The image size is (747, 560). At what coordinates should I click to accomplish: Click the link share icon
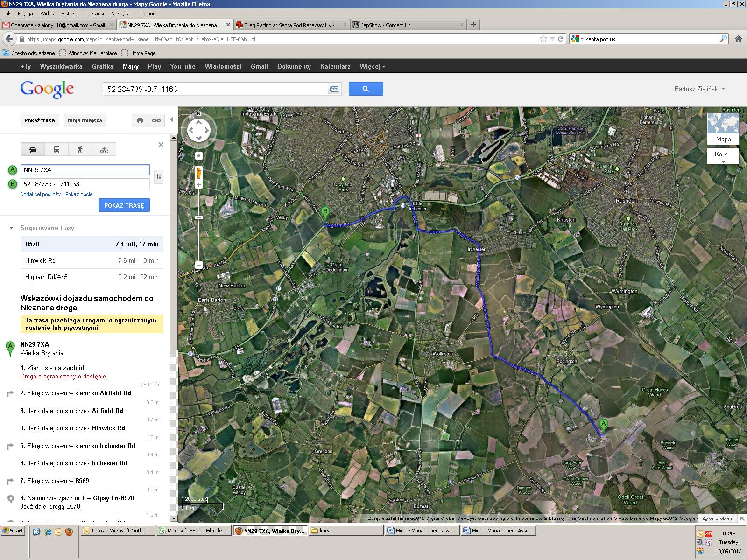(156, 120)
